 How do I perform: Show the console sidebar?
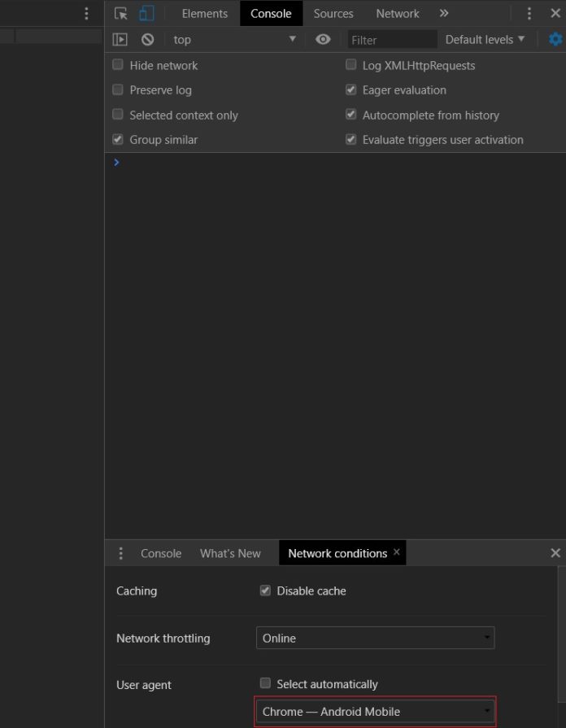tap(120, 39)
